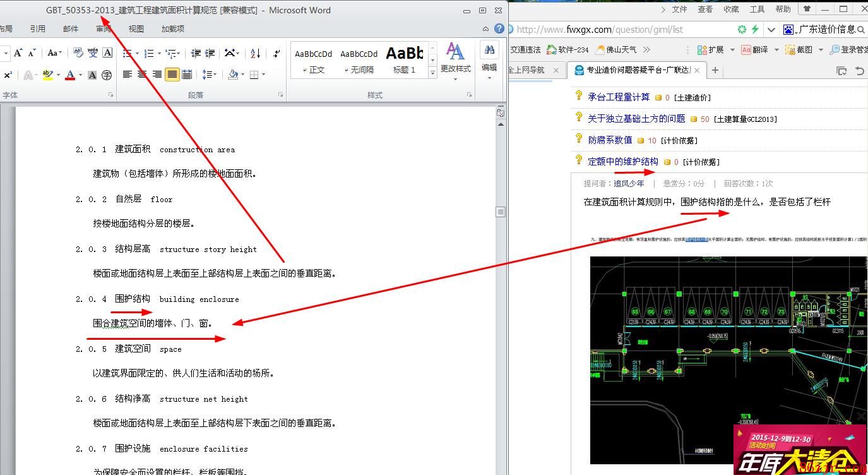Open the browser 工具 (Tools) menu
The width and height of the screenshot is (868, 475).
click(x=757, y=9)
